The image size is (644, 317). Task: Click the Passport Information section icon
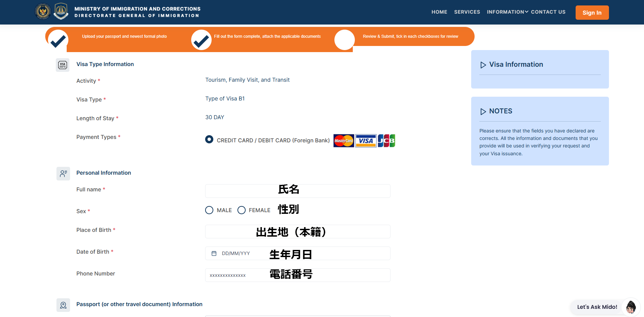coord(63,305)
